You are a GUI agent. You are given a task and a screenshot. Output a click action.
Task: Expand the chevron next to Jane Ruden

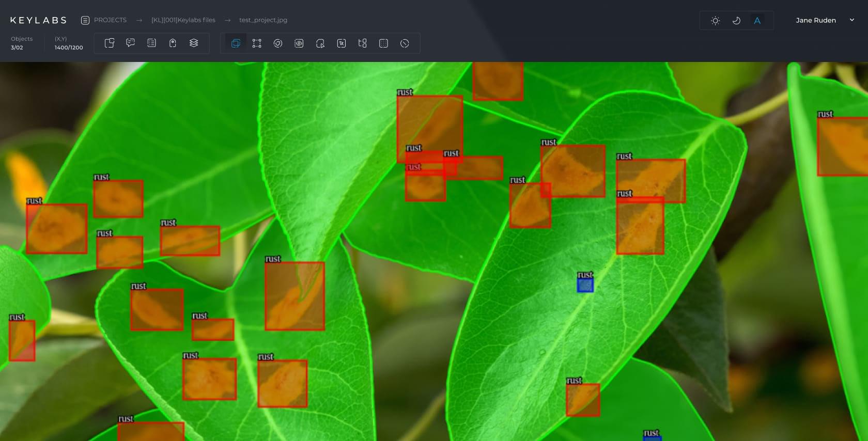[852, 20]
